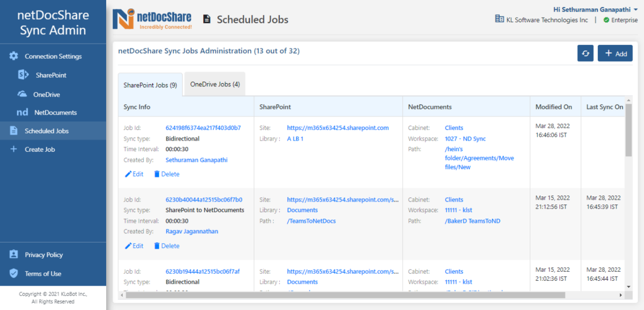
Task: Open job ID link 624198f6374ea217f403d0b7
Action: pos(203,128)
